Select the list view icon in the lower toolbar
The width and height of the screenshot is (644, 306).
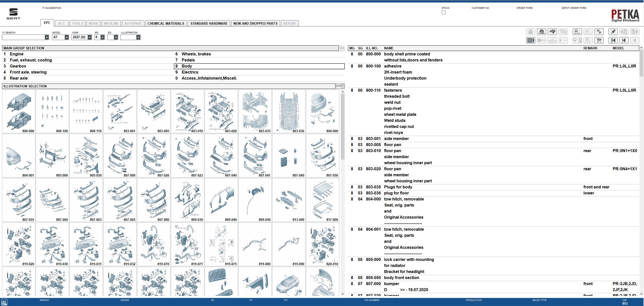(531, 40)
